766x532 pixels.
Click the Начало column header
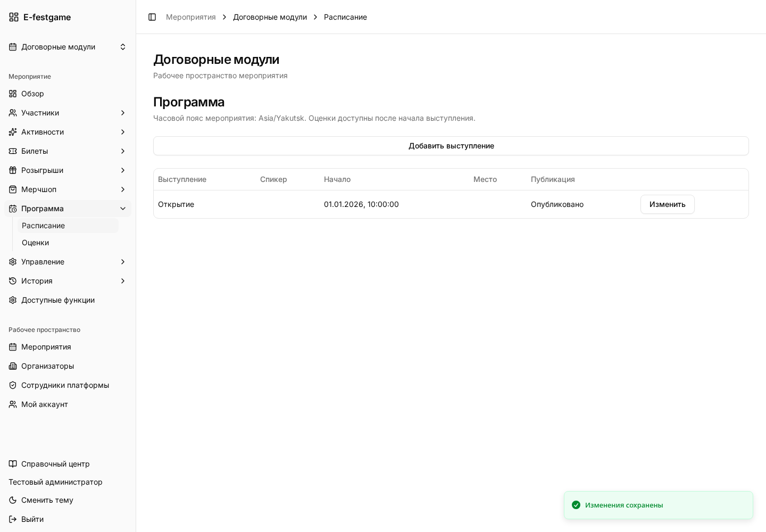pyautogui.click(x=337, y=179)
